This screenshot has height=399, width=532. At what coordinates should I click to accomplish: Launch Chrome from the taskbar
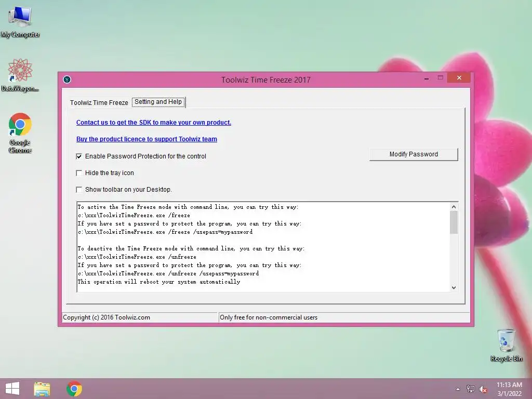(x=74, y=389)
